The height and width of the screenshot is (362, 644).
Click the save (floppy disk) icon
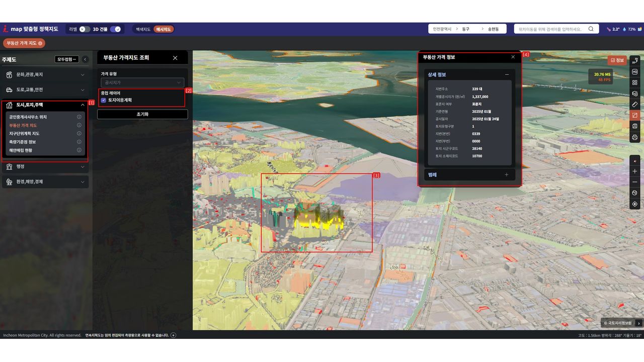tap(634, 126)
